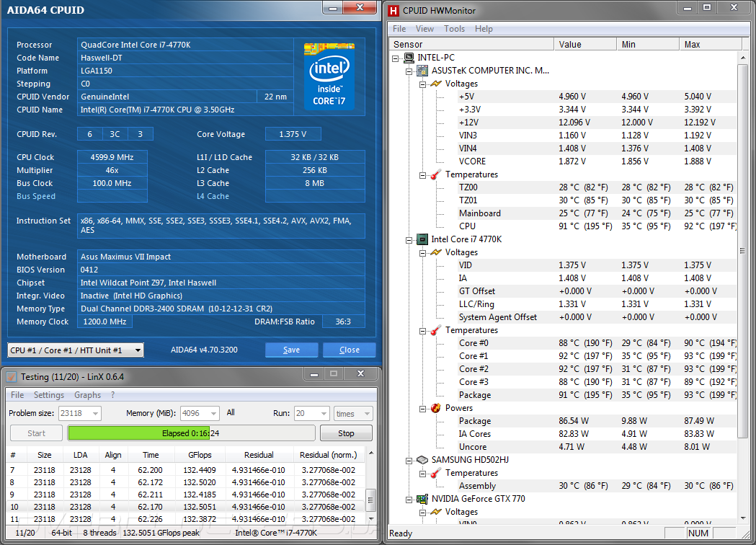Click the Intel inside Core i7 logo
Image resolution: width=756 pixels, height=545 pixels.
pyautogui.click(x=329, y=76)
